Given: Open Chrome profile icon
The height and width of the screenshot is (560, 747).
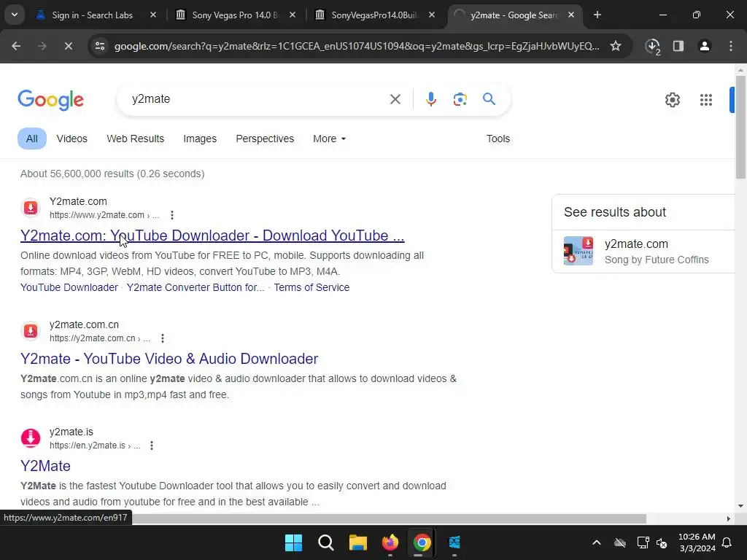Looking at the screenshot, I should [704, 46].
